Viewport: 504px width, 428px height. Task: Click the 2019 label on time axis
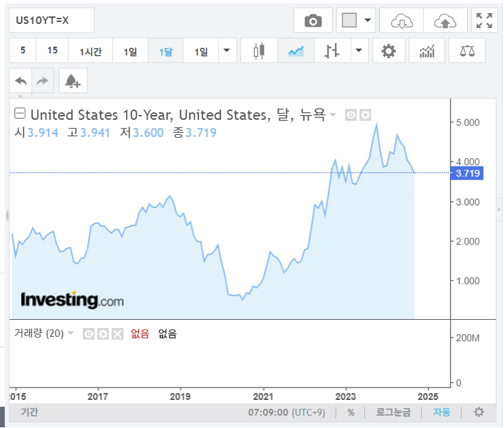point(180,396)
